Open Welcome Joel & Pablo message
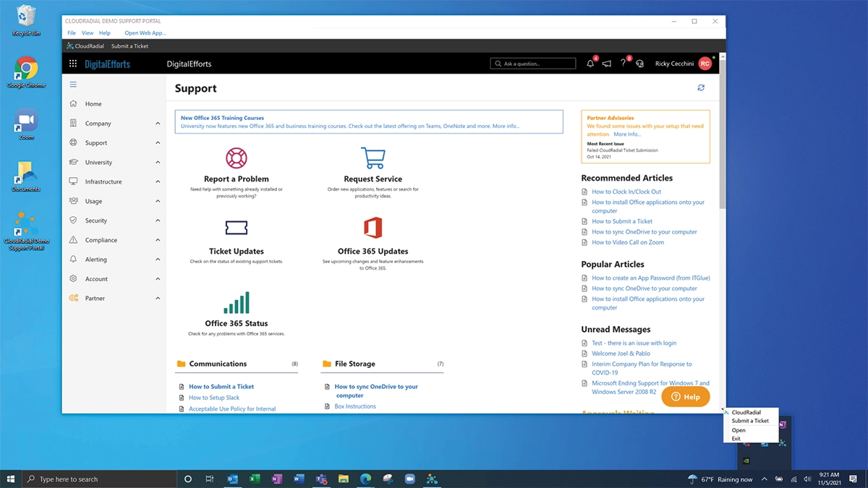Viewport: 868px width, 488px height. pyautogui.click(x=621, y=354)
